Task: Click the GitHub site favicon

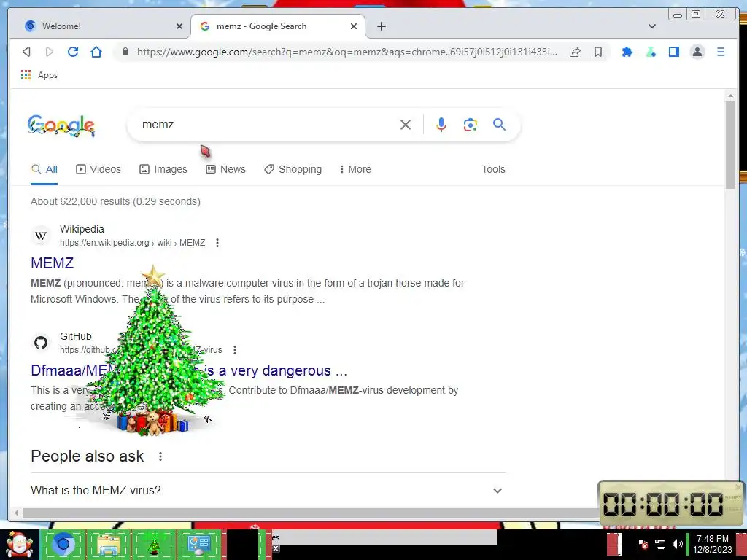Action: click(41, 343)
